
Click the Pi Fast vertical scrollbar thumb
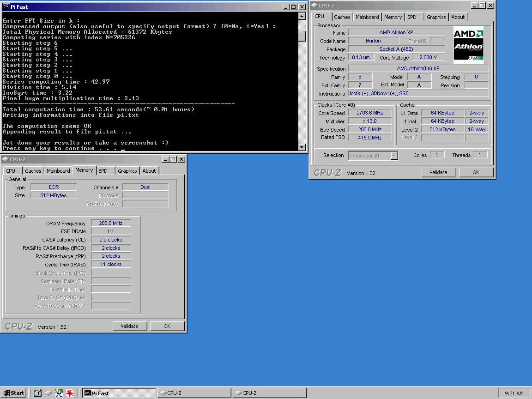[302, 36]
